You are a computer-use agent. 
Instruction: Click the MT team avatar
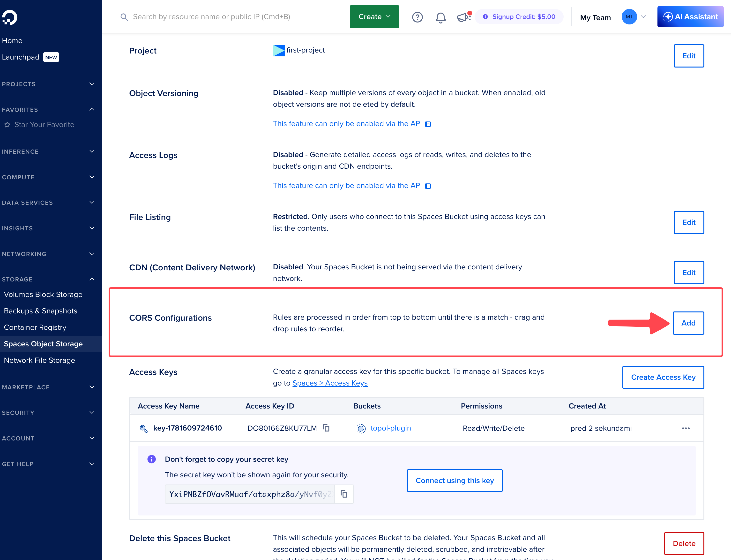[629, 17]
